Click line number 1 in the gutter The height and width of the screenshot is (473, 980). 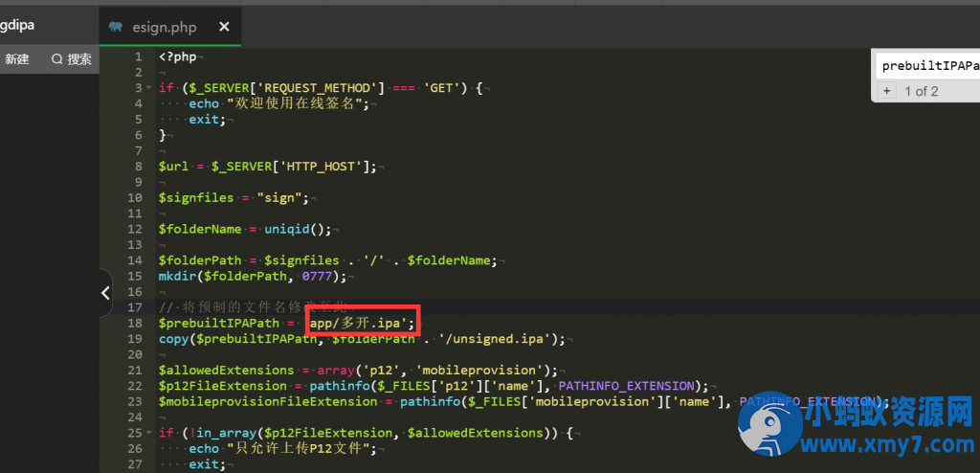[139, 56]
